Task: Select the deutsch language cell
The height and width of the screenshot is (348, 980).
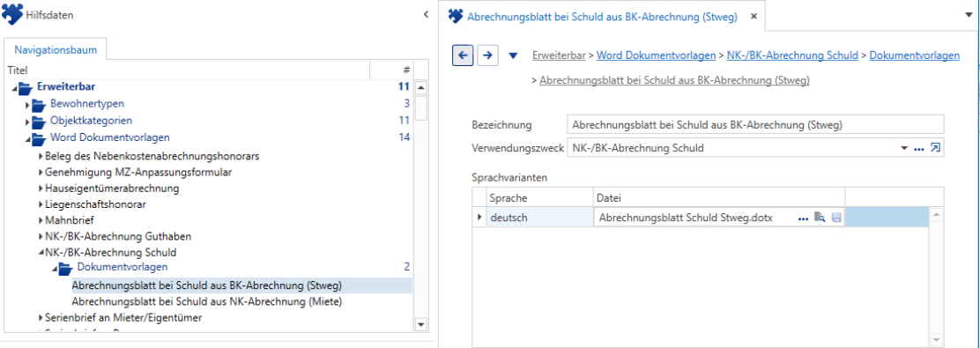Action: [540, 218]
